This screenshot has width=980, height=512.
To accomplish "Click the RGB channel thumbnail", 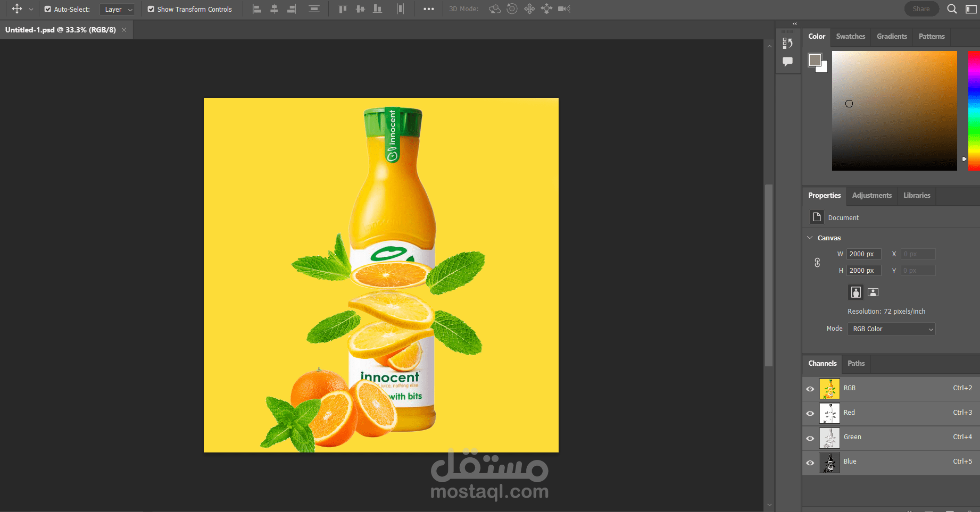I will click(x=829, y=389).
